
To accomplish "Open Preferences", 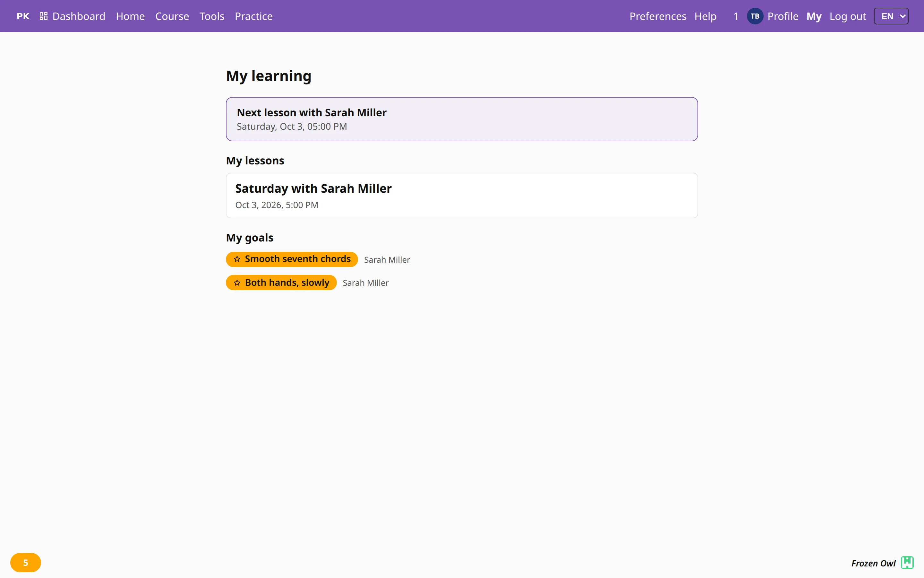I will [x=657, y=16].
